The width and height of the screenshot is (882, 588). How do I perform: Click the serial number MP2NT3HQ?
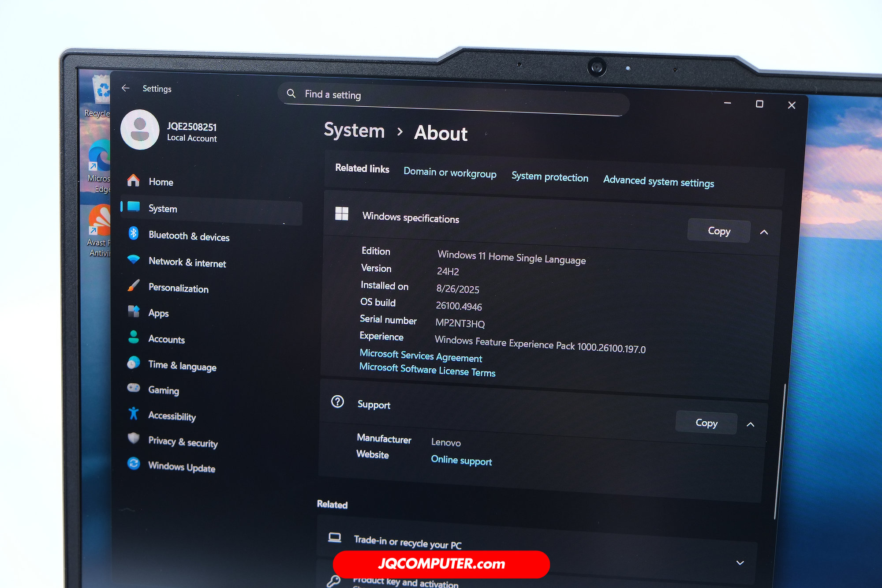click(460, 323)
